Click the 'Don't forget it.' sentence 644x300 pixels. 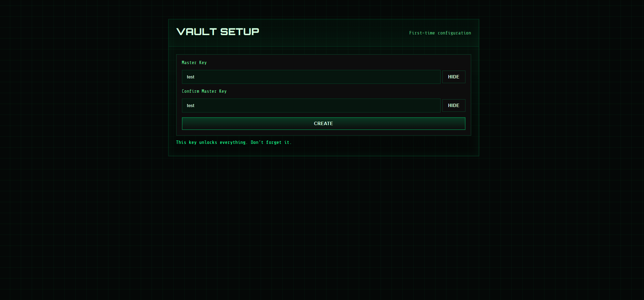coord(271,142)
